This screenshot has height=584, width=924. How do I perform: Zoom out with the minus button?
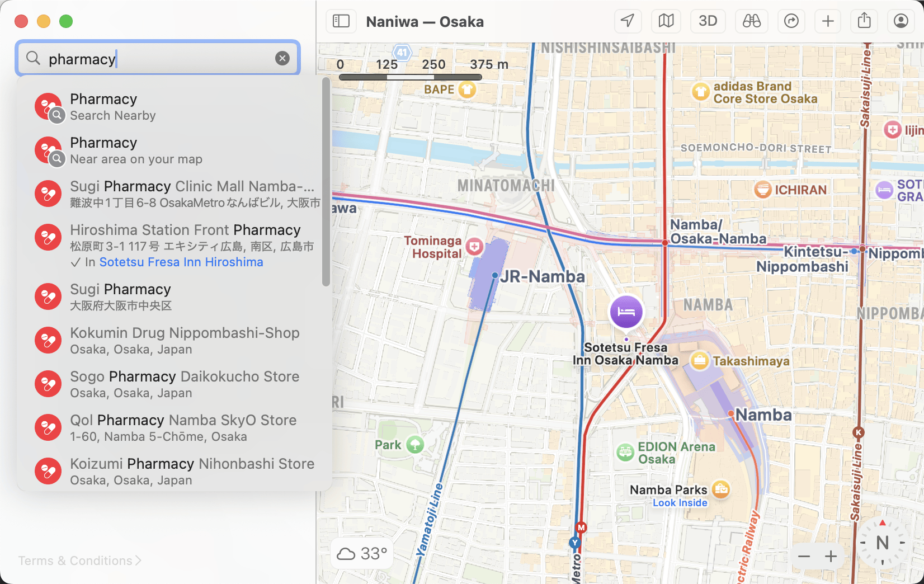point(804,556)
